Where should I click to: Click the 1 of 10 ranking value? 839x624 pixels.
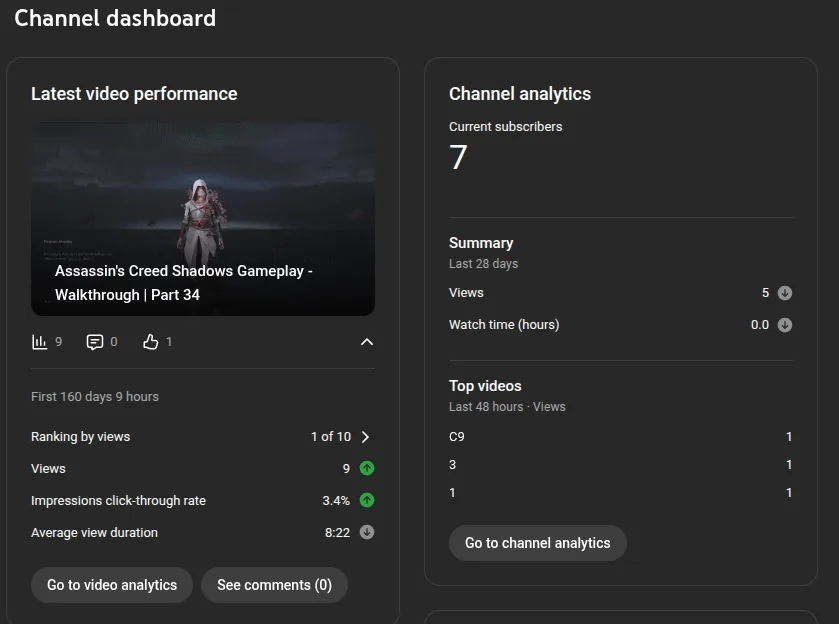coord(331,437)
